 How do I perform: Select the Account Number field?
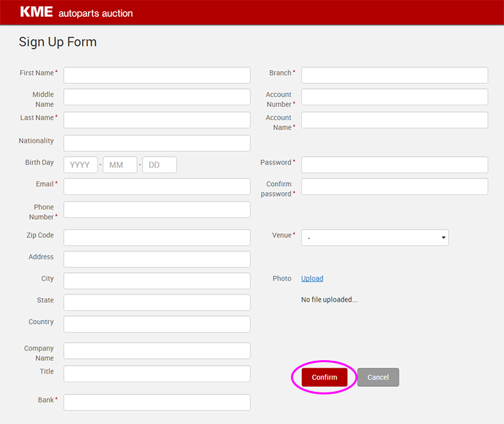pos(394,97)
